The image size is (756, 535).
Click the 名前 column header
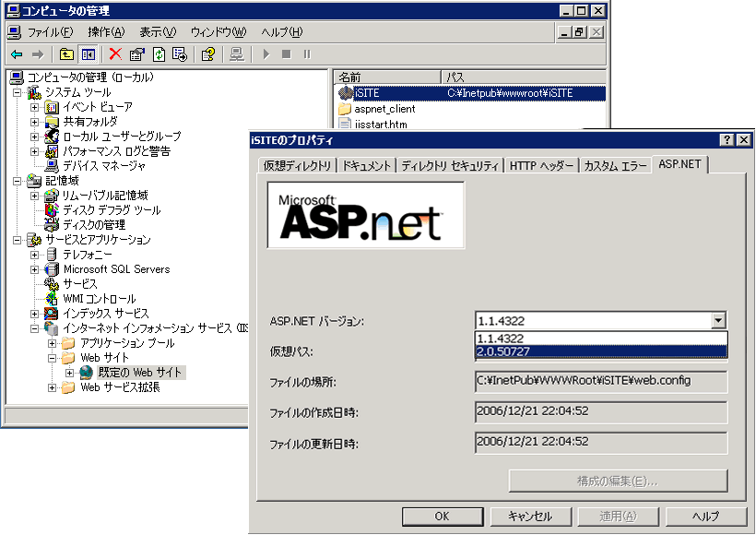(387, 77)
